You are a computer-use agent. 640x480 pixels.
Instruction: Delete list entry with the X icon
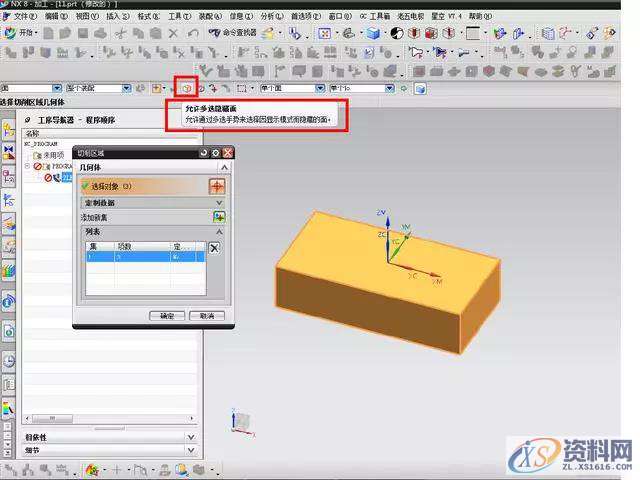[x=213, y=248]
